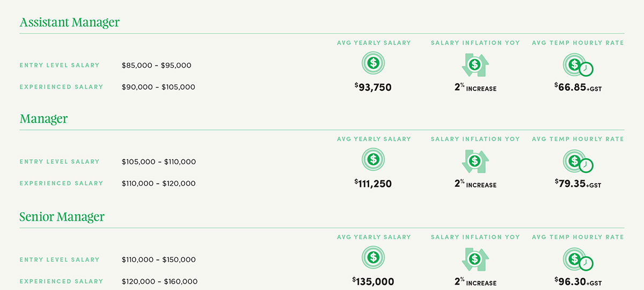Click the $135,000 average yearly salary figure

(374, 281)
